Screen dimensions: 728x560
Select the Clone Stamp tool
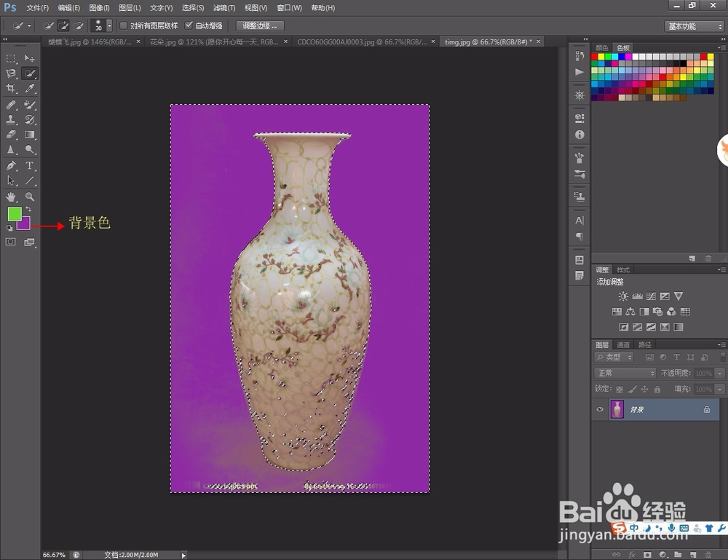[11, 120]
